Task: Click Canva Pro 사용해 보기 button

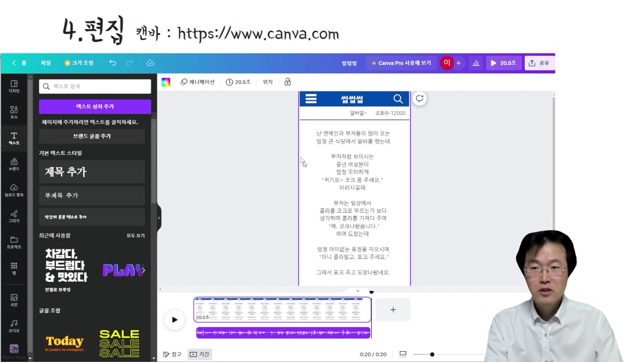Action: (401, 63)
